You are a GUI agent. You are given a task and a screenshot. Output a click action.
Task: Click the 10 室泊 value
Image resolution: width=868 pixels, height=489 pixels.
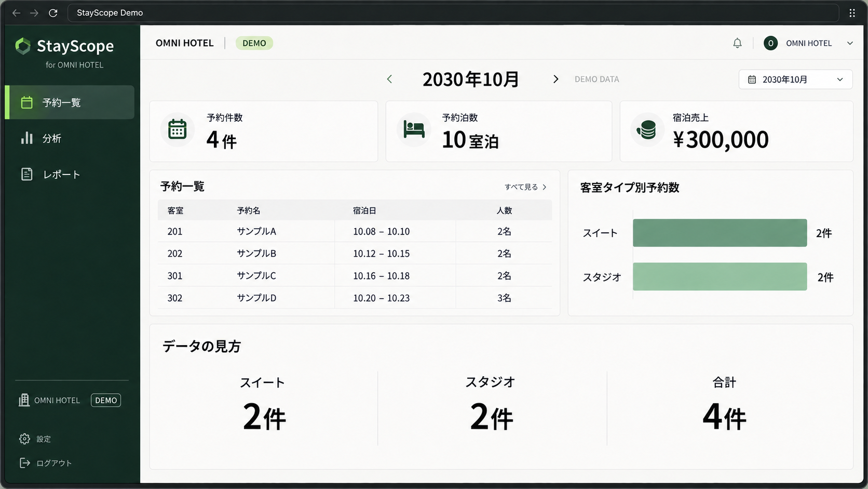pyautogui.click(x=470, y=140)
